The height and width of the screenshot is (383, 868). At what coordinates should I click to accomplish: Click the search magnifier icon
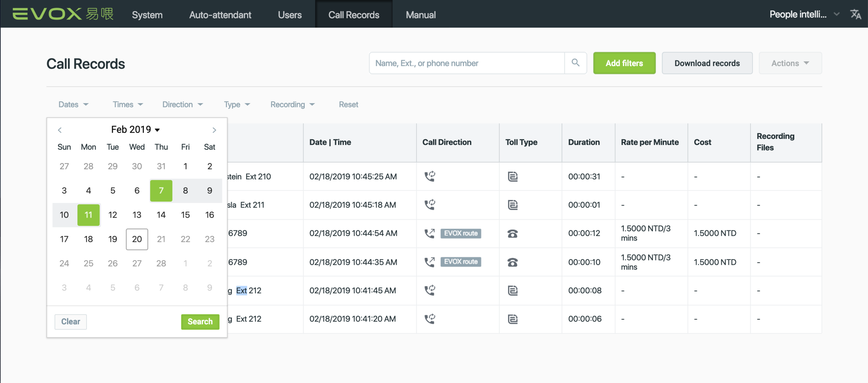click(x=575, y=63)
